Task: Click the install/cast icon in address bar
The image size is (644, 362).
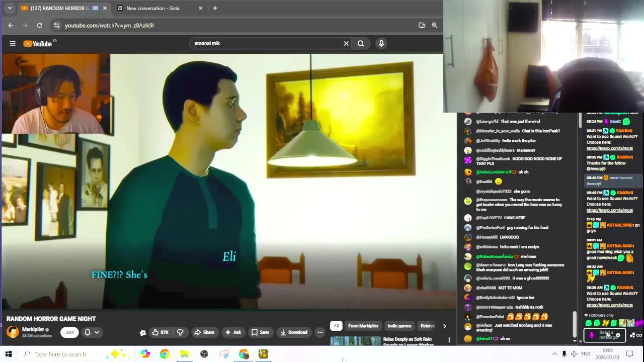Action: (x=422, y=25)
